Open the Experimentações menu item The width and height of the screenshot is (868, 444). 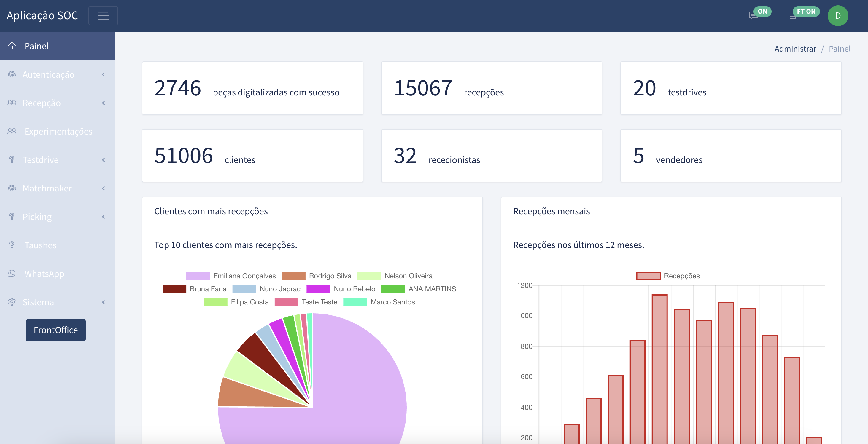(x=58, y=131)
